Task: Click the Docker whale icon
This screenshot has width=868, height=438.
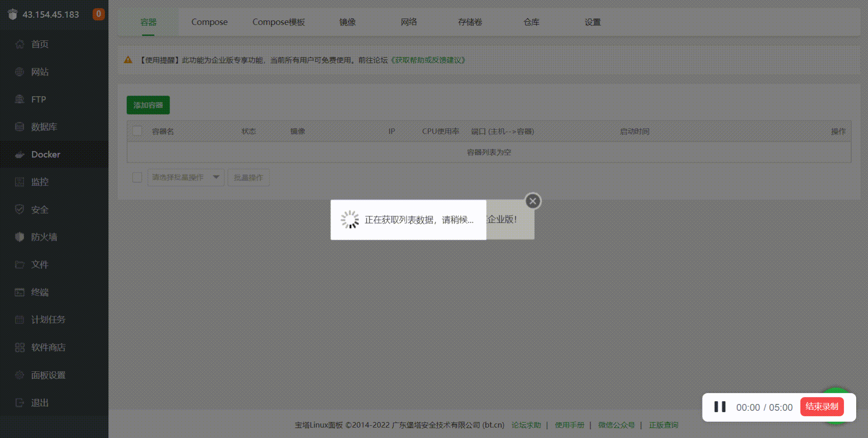Action: click(x=20, y=155)
